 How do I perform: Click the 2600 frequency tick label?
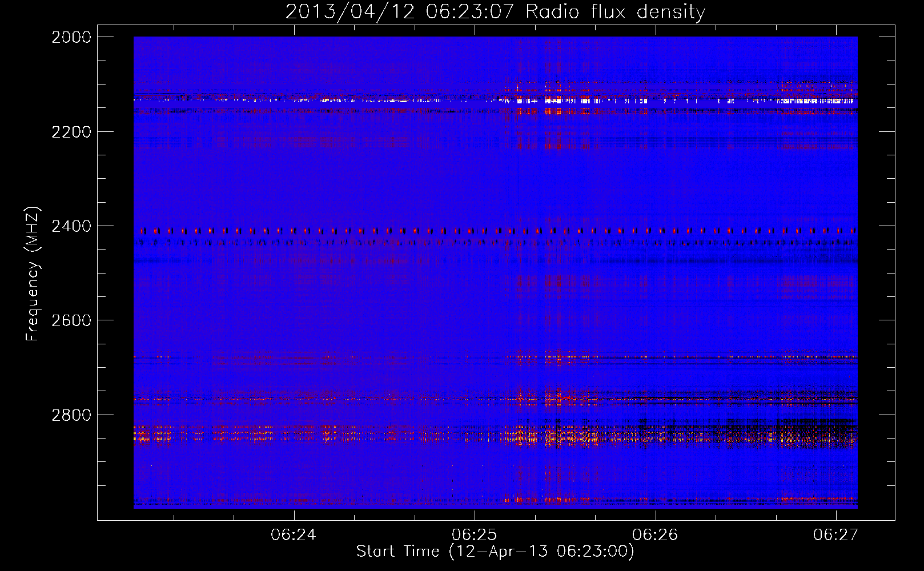71,320
